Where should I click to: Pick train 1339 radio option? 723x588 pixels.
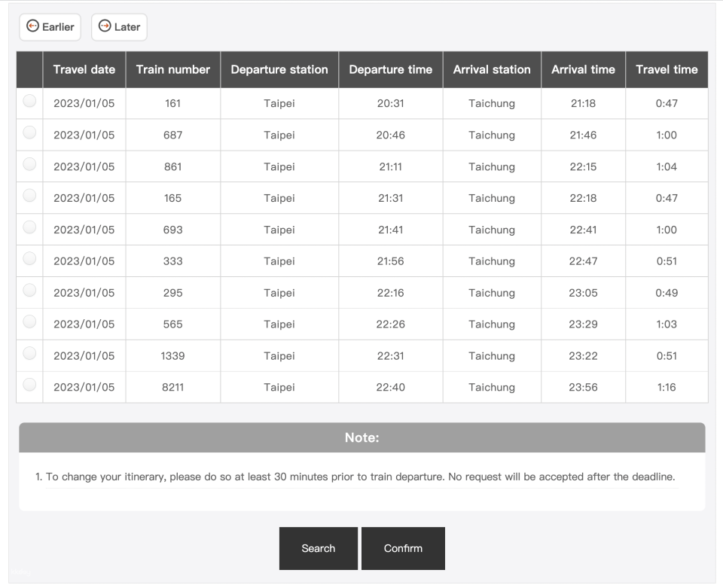(29, 353)
